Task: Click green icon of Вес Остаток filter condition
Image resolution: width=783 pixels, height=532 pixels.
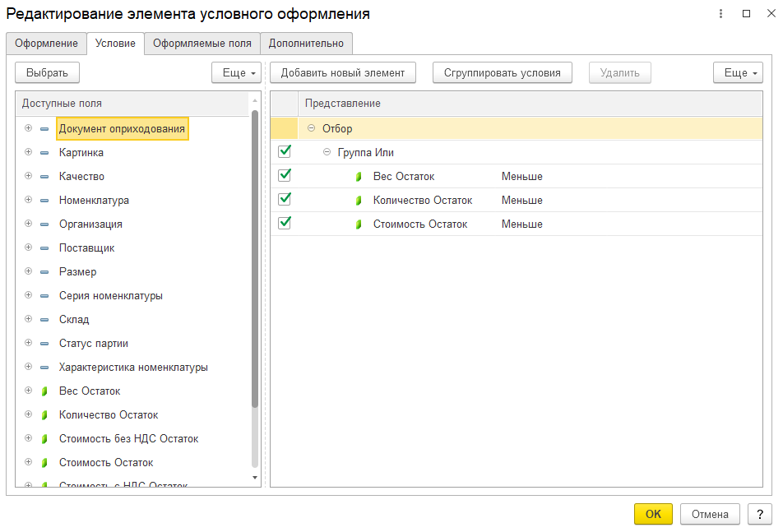Action: [359, 177]
